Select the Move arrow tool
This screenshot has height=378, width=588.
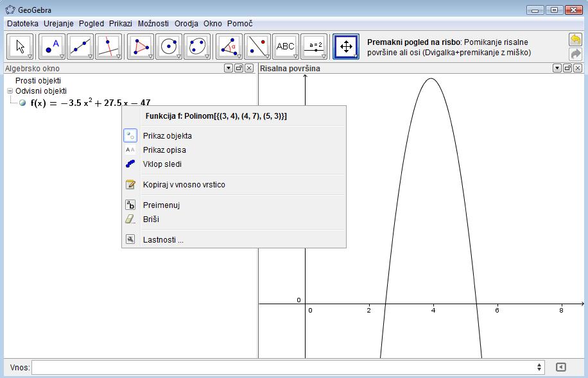[x=21, y=47]
